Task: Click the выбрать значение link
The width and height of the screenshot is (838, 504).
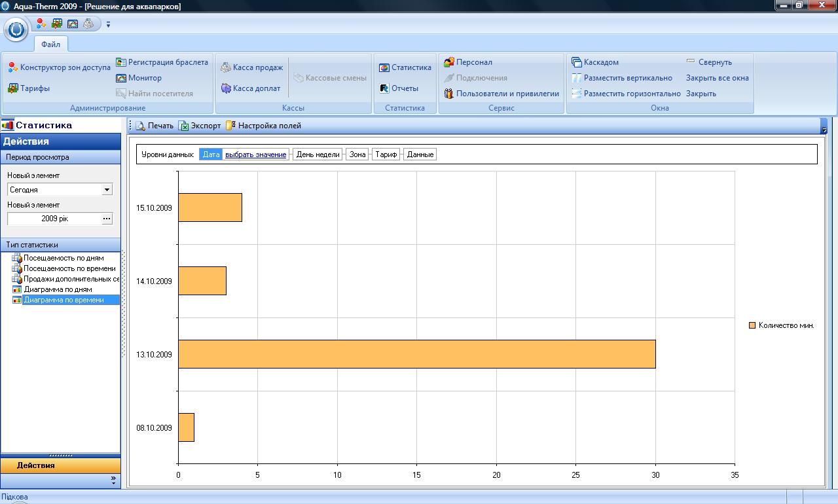Action: click(256, 154)
